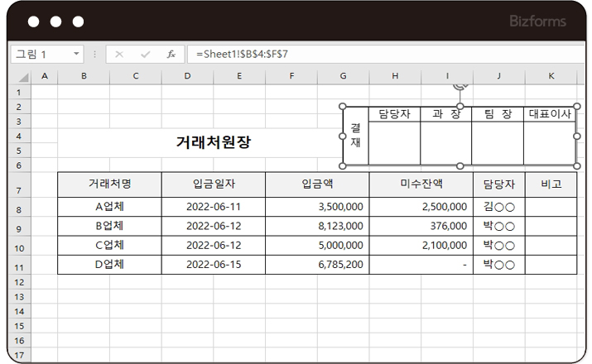This screenshot has width=592, height=364.
Task: Click the cancel X icon in formula bar
Action: tap(119, 55)
